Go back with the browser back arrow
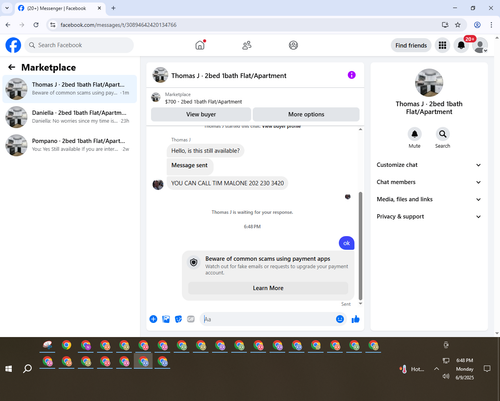Image resolution: width=500 pixels, height=401 pixels. click(x=8, y=25)
